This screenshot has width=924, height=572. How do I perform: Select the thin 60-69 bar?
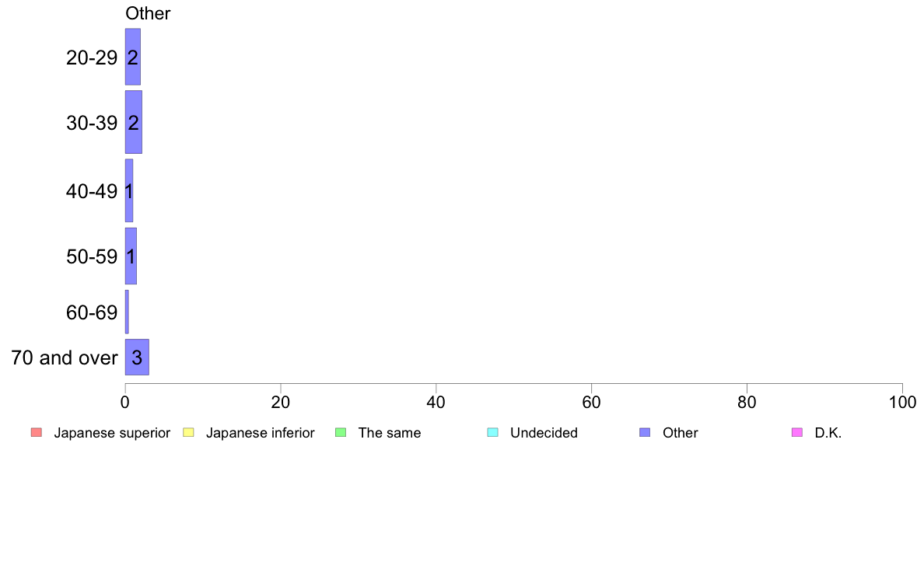pyautogui.click(x=127, y=312)
